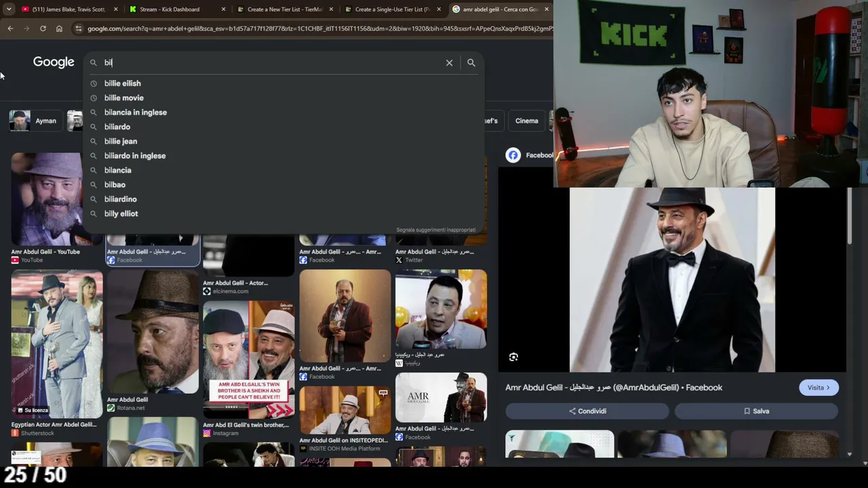Click the "Egyptian Actor Amr Abdel Gelil" caption
This screenshot has width=868, height=488.
[x=54, y=425]
